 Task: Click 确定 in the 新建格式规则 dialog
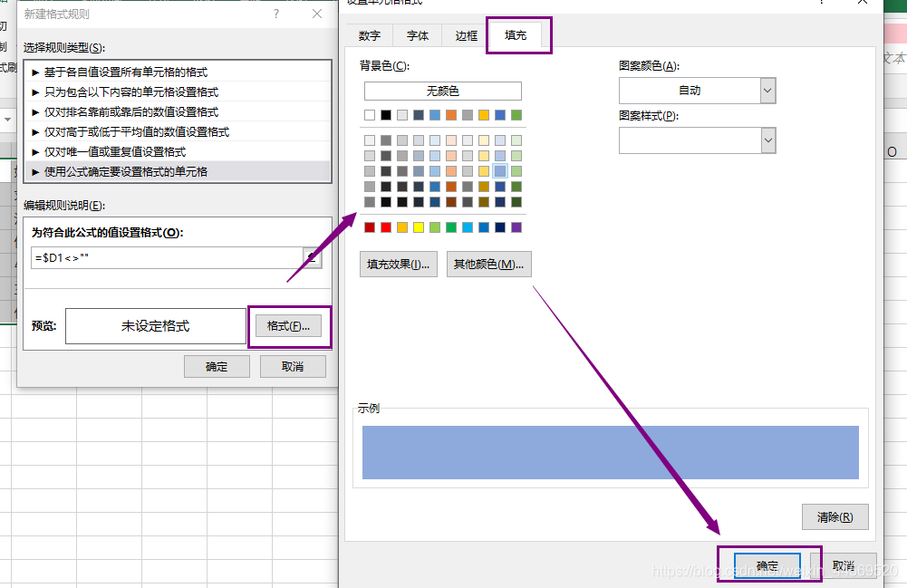(217, 367)
